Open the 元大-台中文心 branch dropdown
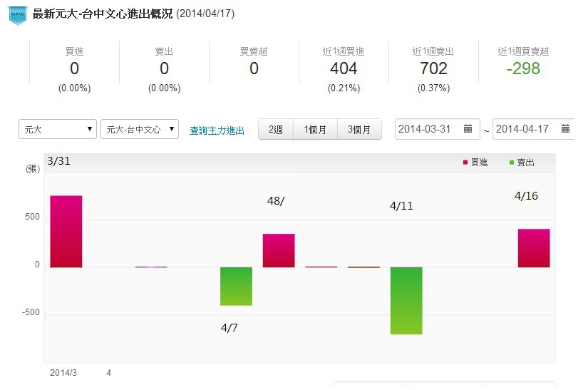Image resolution: width=588 pixels, height=390 pixels. (140, 129)
